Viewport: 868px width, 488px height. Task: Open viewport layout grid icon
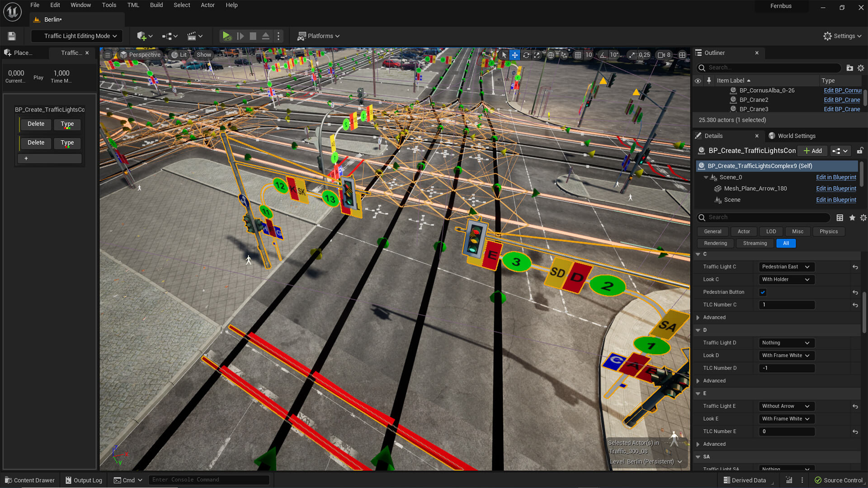[x=682, y=55]
